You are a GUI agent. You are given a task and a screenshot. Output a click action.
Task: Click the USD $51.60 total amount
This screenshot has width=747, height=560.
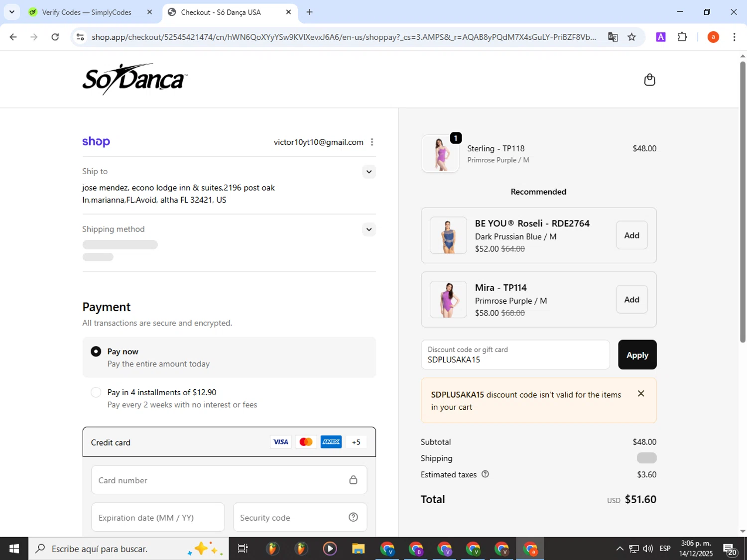(631, 499)
